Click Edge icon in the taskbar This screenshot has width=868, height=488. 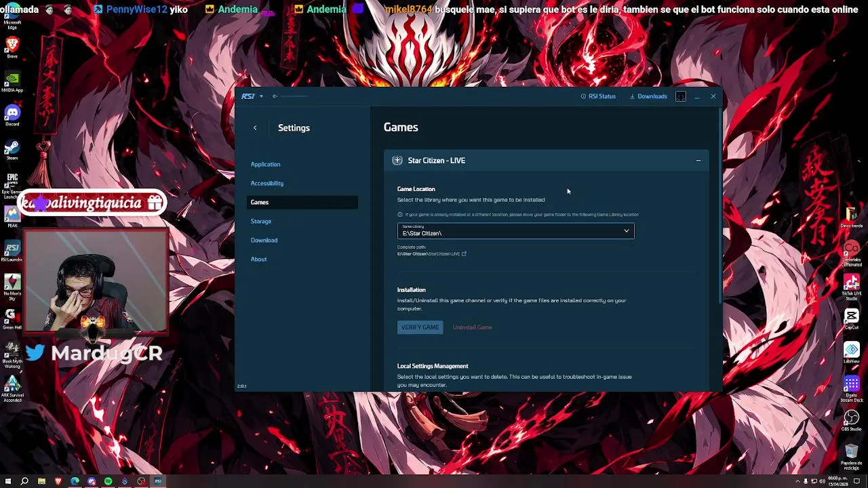tap(75, 481)
